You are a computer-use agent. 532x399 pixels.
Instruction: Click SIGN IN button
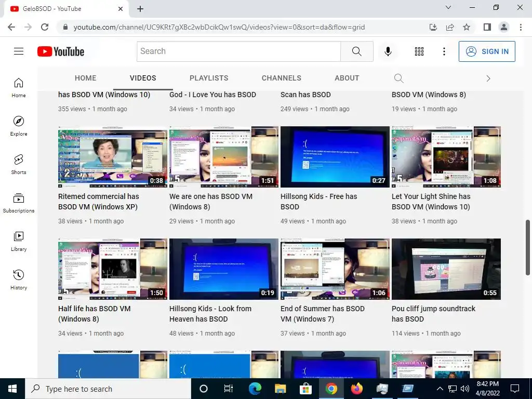(487, 51)
